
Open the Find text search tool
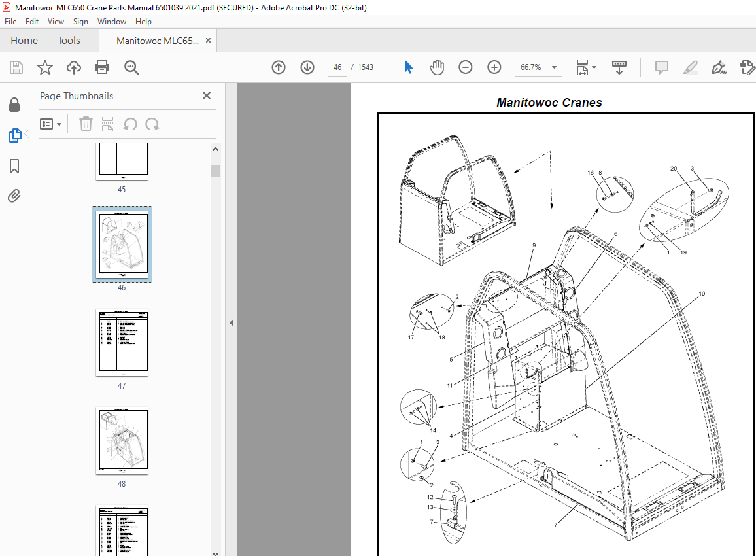click(131, 67)
